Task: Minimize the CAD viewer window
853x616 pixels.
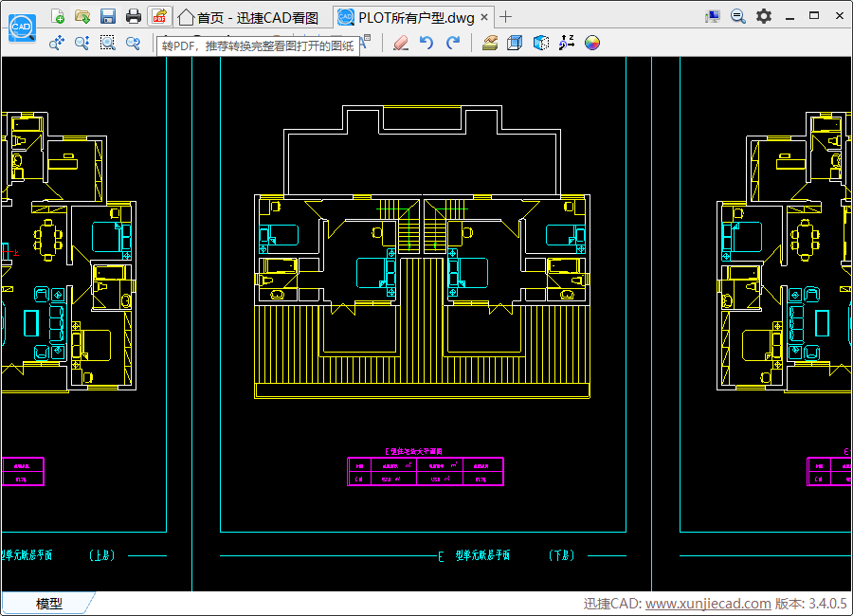Action: tap(789, 16)
